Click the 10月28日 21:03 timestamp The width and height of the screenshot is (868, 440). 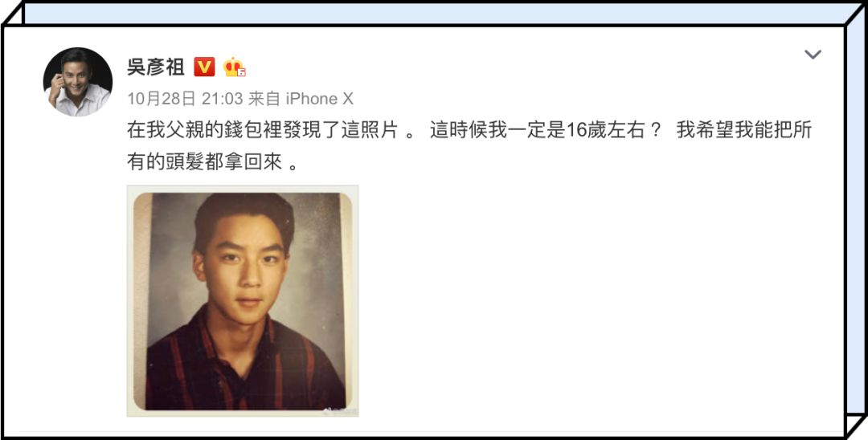point(185,99)
